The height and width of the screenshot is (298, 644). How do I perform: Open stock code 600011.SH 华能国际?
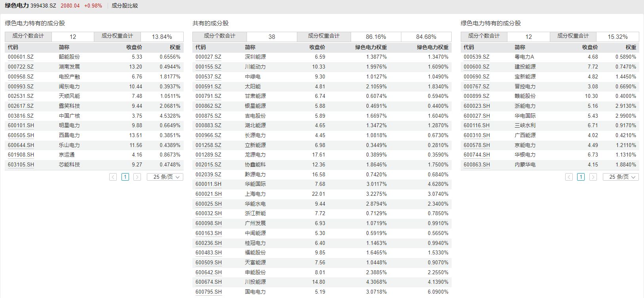tap(208, 184)
